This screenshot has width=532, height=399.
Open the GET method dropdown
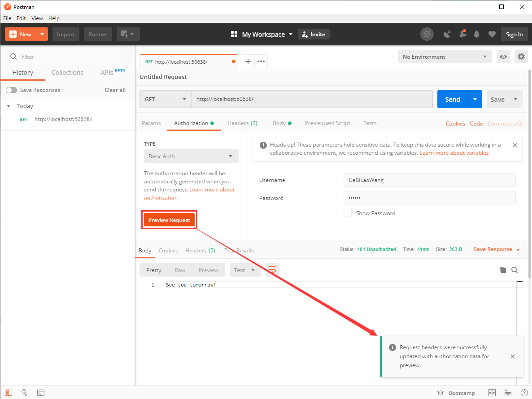(x=166, y=99)
